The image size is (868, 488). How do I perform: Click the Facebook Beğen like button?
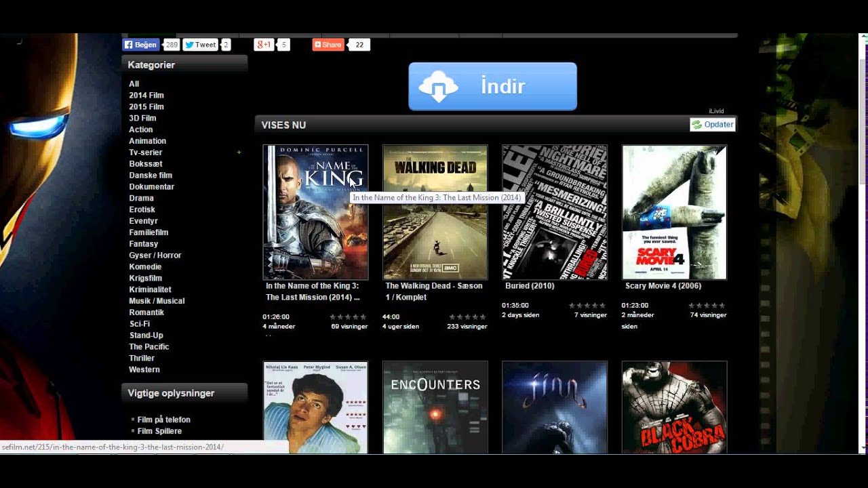141,45
